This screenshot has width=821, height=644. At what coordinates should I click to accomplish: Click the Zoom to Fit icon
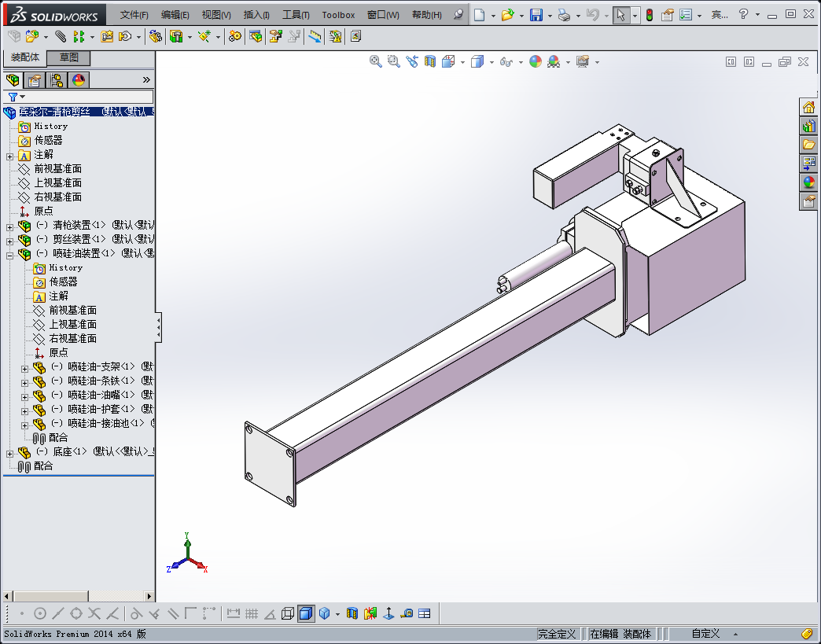375,62
